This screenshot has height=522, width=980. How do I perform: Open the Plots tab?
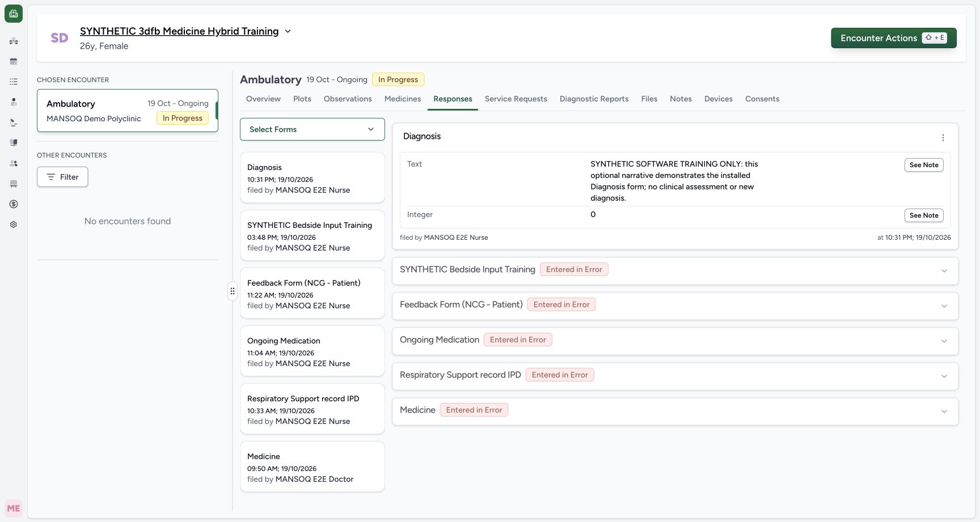pyautogui.click(x=302, y=99)
